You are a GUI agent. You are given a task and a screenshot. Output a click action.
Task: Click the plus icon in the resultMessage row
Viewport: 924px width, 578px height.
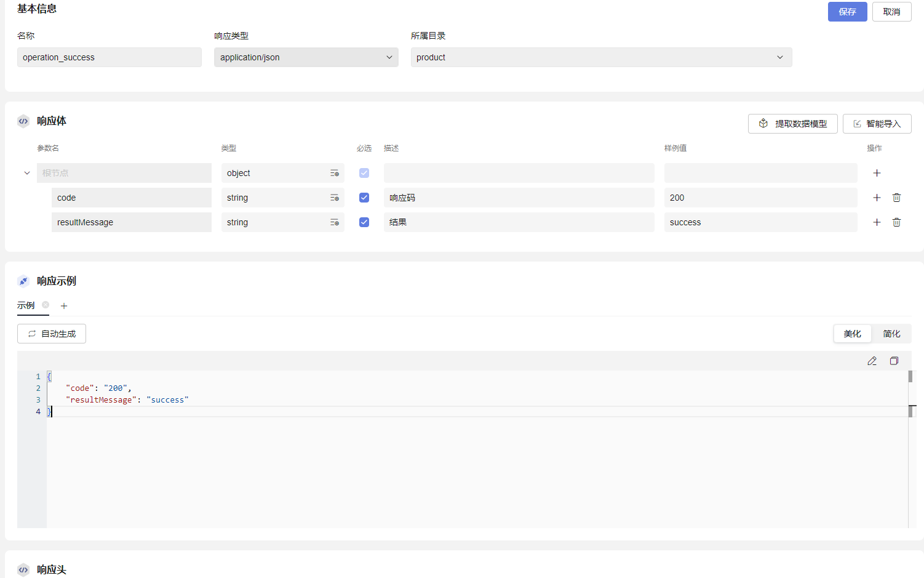[877, 222]
